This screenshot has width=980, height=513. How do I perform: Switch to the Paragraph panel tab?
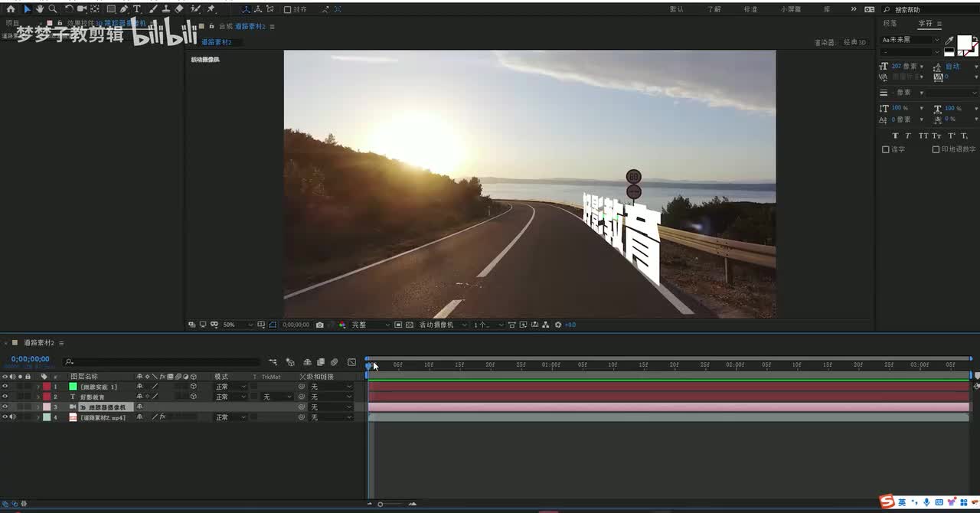(890, 24)
